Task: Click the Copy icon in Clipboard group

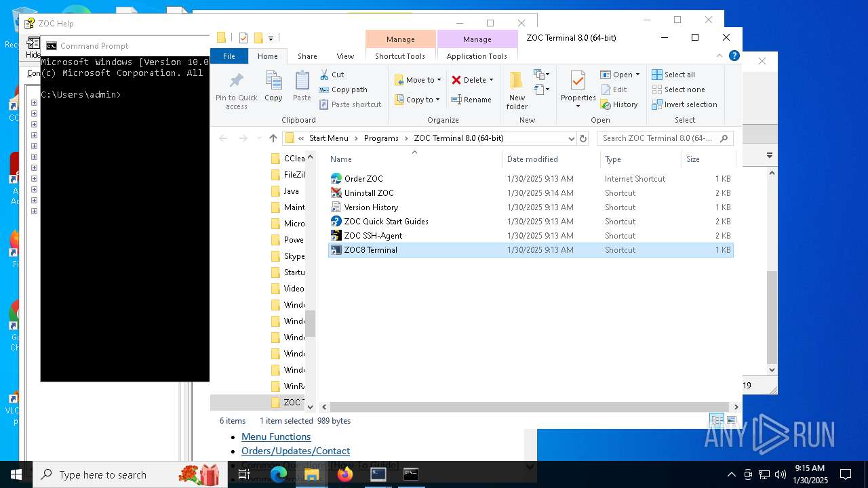Action: [273, 81]
